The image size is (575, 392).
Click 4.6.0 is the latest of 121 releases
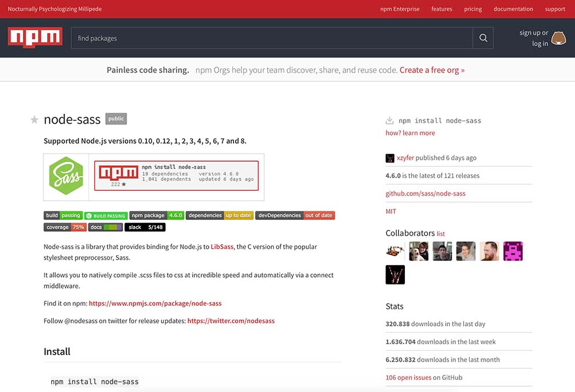click(x=432, y=176)
